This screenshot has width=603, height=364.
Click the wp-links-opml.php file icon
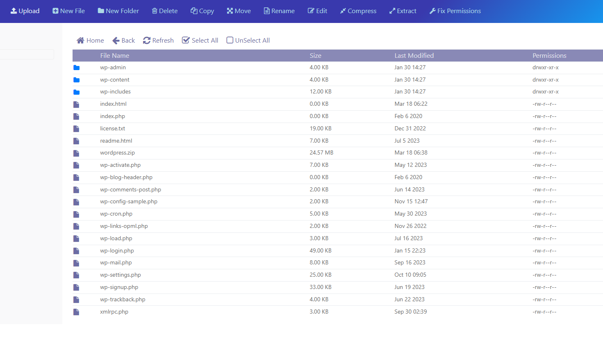pos(76,226)
